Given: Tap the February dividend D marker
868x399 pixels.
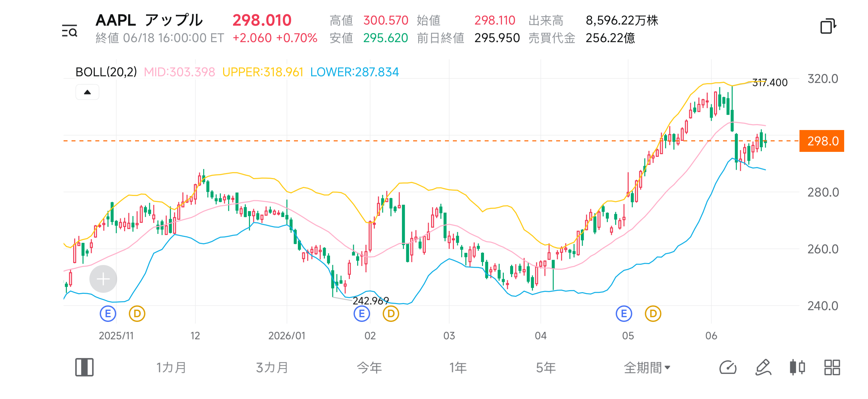Looking at the screenshot, I should pyautogui.click(x=391, y=314).
